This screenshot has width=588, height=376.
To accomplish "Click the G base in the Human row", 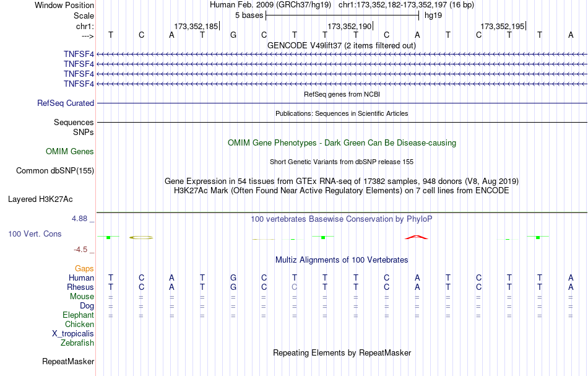I will (233, 278).
